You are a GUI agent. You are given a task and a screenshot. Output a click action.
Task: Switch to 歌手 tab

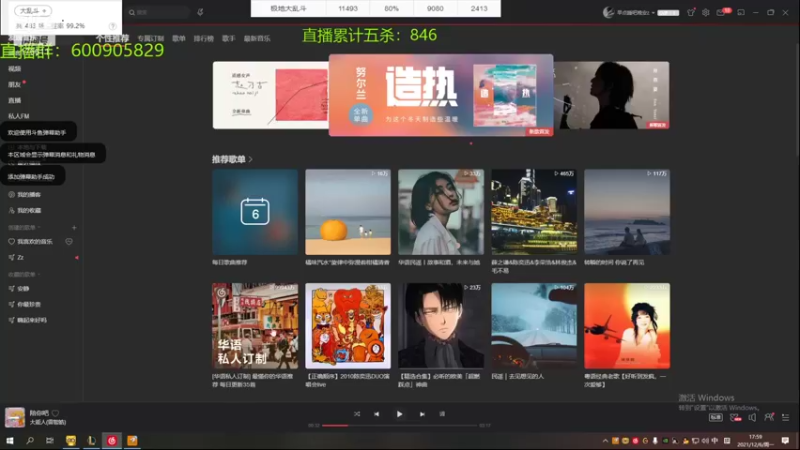(229, 38)
